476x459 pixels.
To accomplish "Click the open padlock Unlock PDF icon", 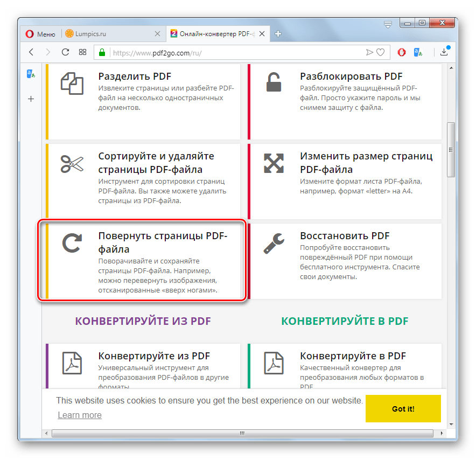I will 274,82.
